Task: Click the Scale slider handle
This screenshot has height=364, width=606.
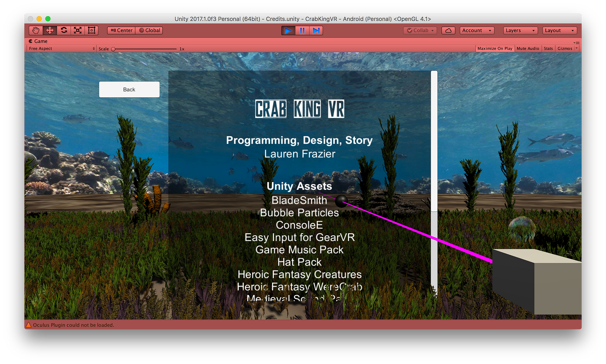Action: pyautogui.click(x=113, y=49)
